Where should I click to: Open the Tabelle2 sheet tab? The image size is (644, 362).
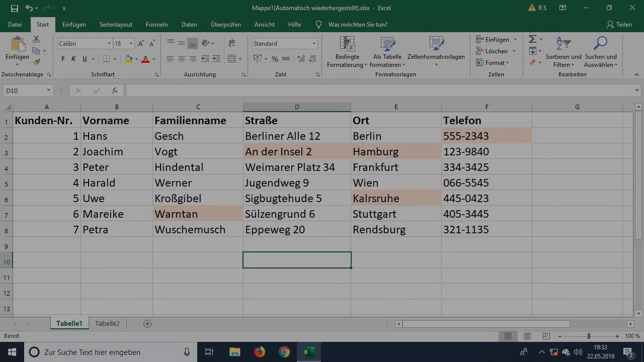point(107,323)
